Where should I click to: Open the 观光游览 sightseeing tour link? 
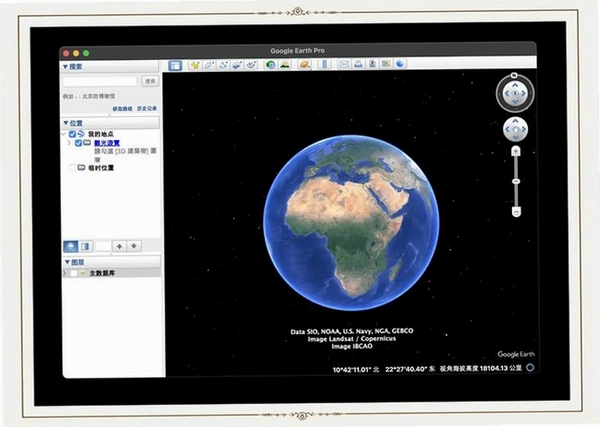coord(107,143)
